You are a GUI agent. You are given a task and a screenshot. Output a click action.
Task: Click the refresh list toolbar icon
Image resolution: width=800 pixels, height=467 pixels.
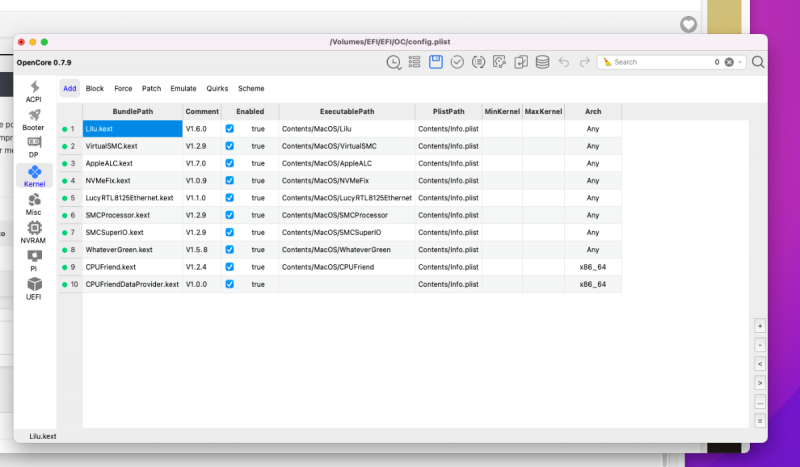[479, 62]
